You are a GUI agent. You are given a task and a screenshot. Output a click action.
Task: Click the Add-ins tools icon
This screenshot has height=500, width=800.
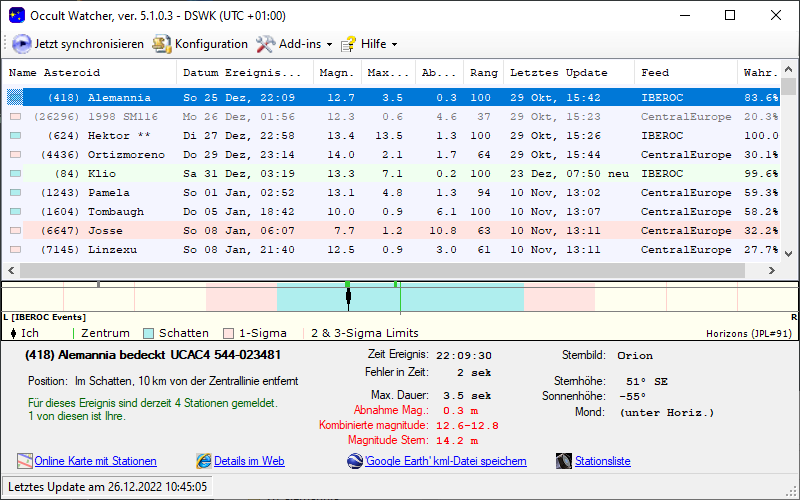pyautogui.click(x=265, y=44)
